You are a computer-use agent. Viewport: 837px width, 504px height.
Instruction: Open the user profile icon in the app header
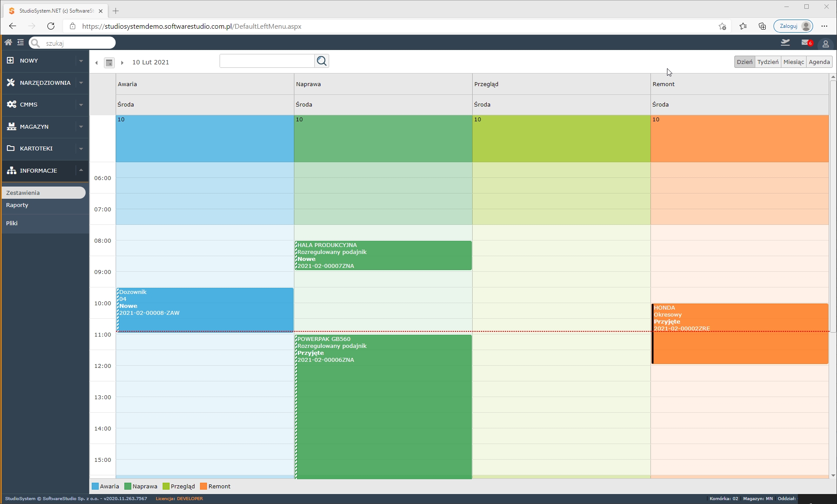(x=825, y=44)
